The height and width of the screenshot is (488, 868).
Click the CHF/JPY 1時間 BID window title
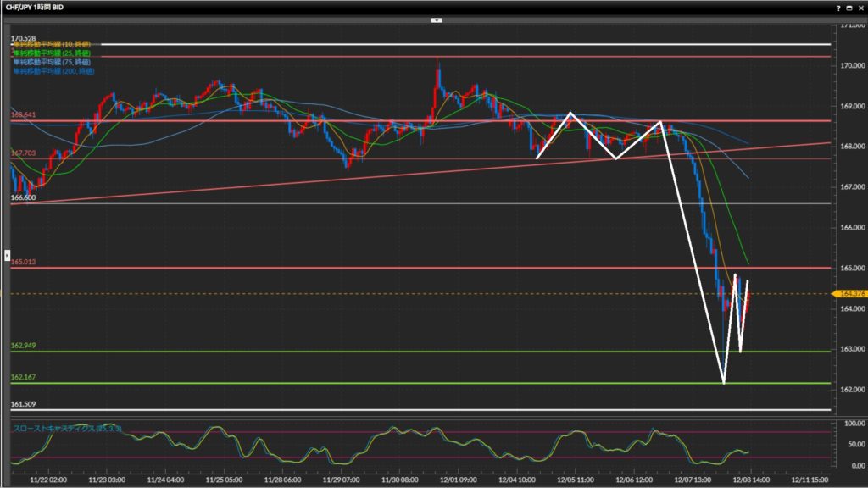[x=35, y=7]
